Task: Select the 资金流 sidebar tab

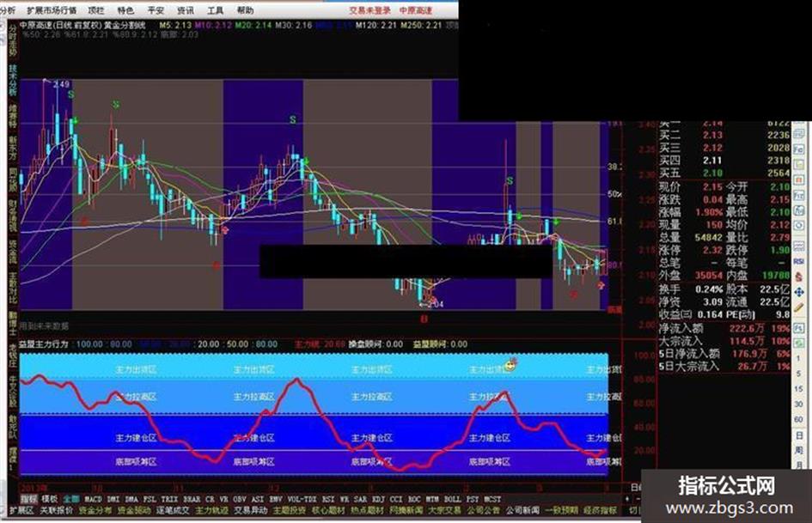Action: click(12, 251)
